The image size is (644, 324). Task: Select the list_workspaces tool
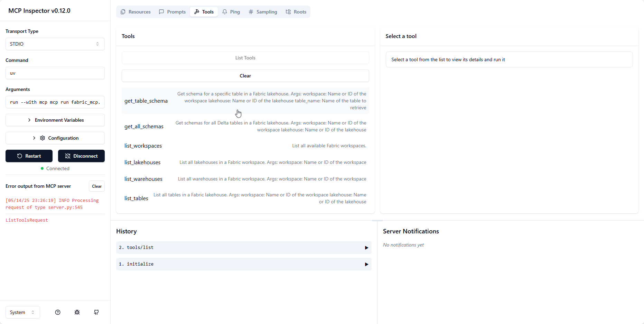pos(143,146)
